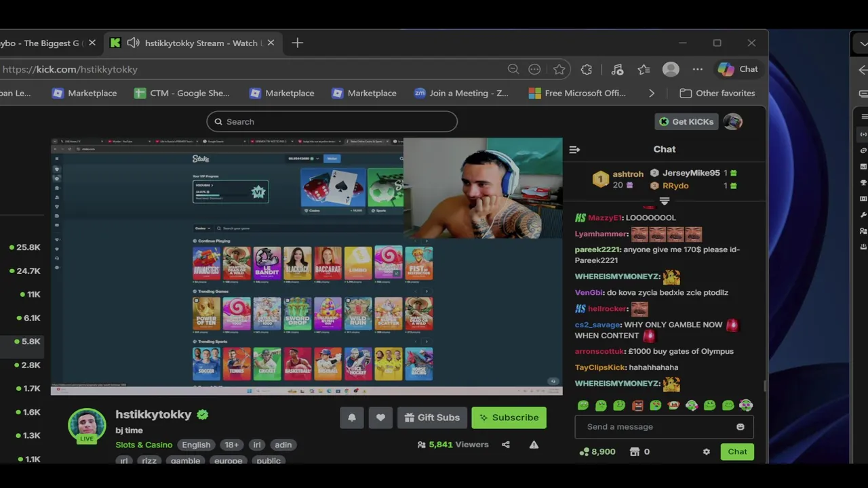Open chat settings gear

[706, 452]
